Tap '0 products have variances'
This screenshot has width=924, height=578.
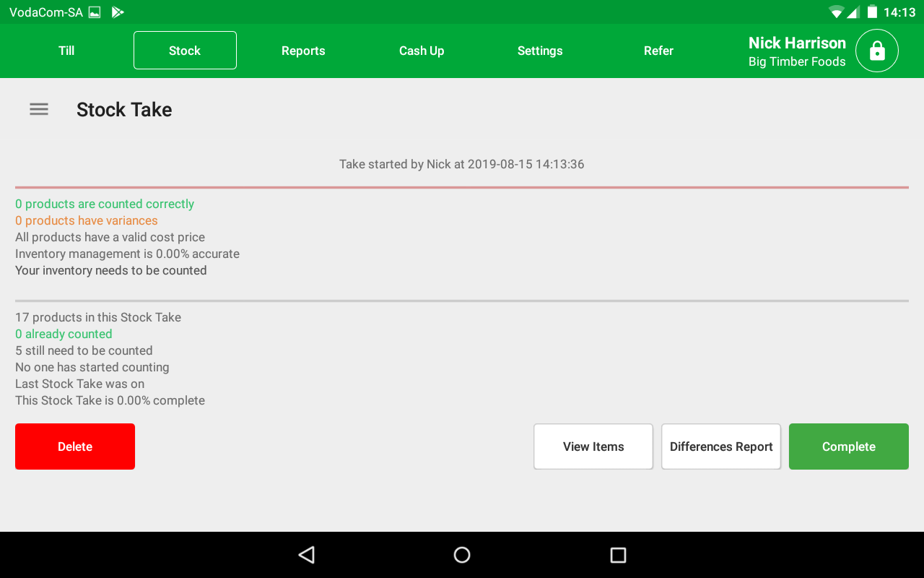pos(87,220)
